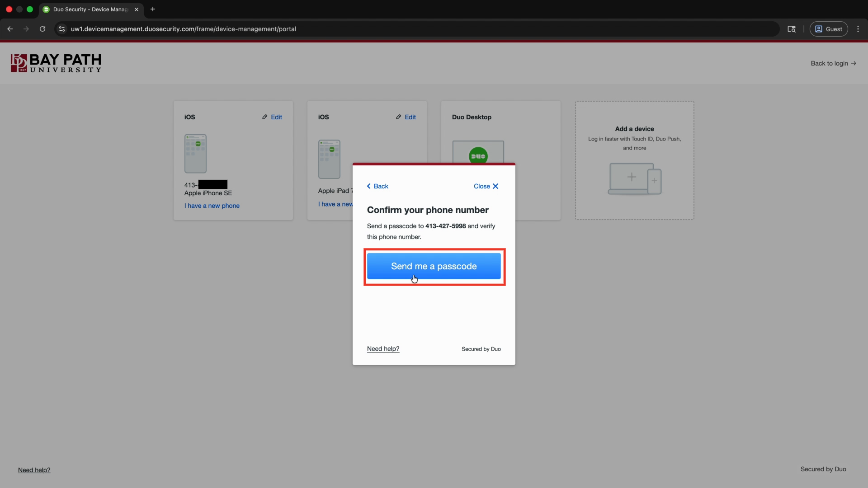Open the Chrome three-dot menu
Screen dimensions: 868x488
[x=858, y=29]
